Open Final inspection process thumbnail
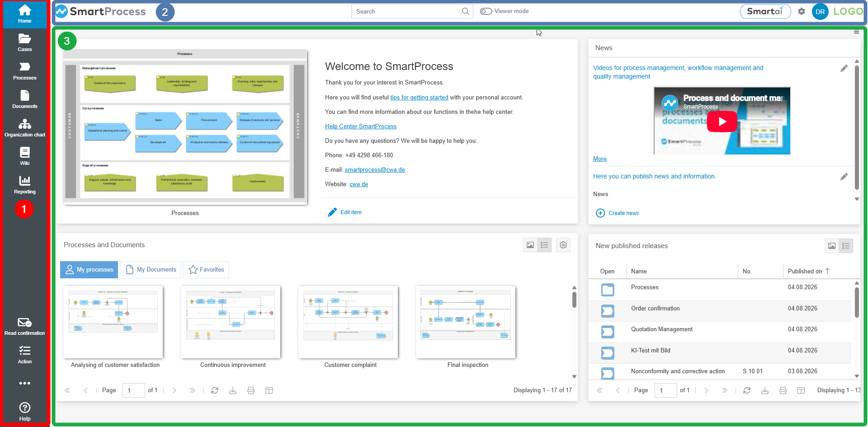Image resolution: width=868 pixels, height=427 pixels. click(x=466, y=322)
